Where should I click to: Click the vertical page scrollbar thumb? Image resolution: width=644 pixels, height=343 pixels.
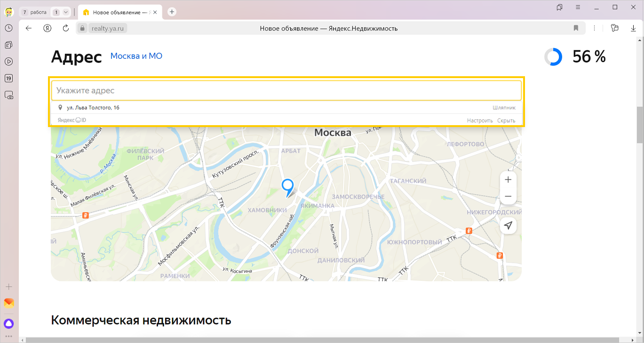click(640, 125)
